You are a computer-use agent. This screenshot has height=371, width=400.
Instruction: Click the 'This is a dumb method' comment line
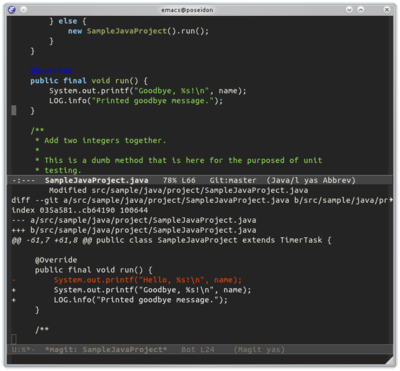coord(179,160)
